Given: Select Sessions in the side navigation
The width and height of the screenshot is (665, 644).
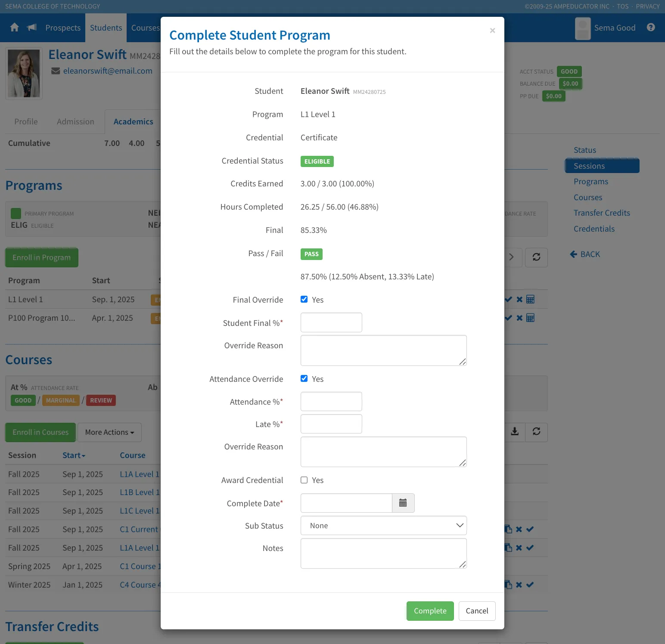Looking at the screenshot, I should [x=602, y=166].
